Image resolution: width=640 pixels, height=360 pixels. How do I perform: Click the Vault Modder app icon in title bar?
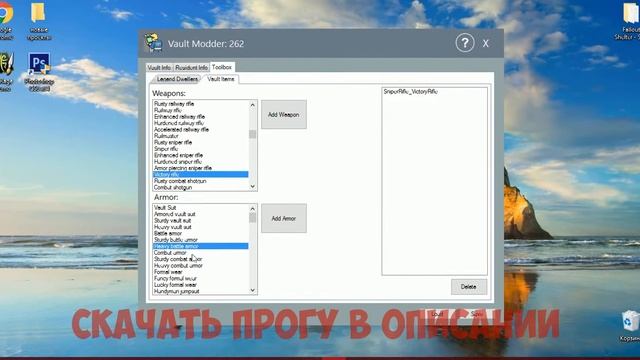coord(153,42)
